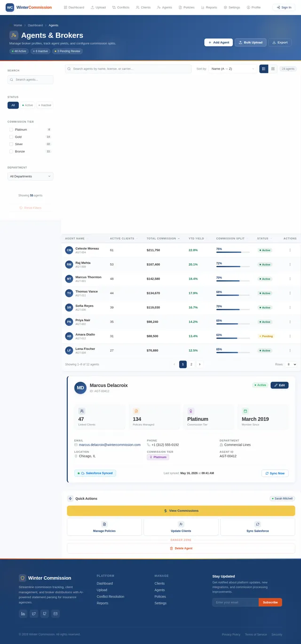The height and width of the screenshot is (644, 301).
Task: Go to next page chevron in pagination
Action: pyautogui.click(x=199, y=364)
